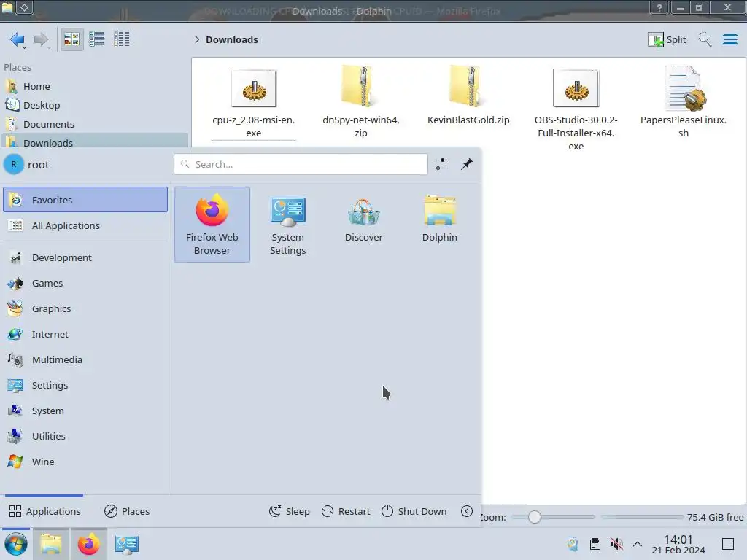Switch to the Places tab

pyautogui.click(x=127, y=511)
